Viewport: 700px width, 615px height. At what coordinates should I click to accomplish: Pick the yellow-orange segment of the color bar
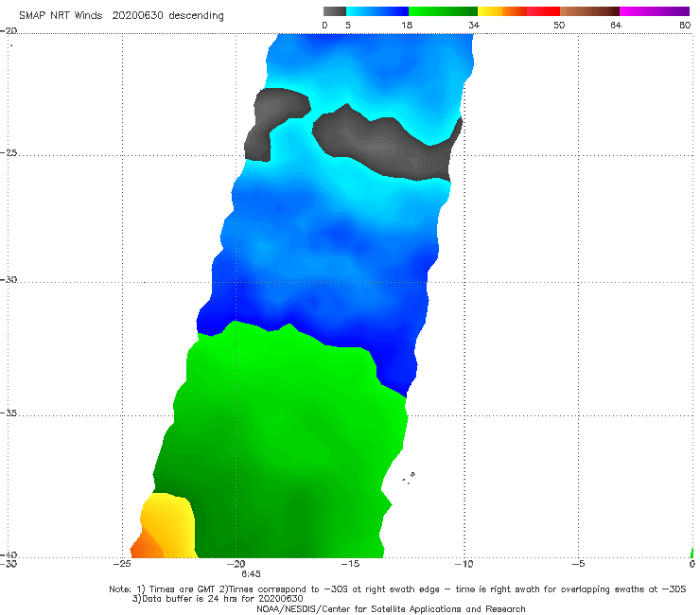[x=501, y=11]
